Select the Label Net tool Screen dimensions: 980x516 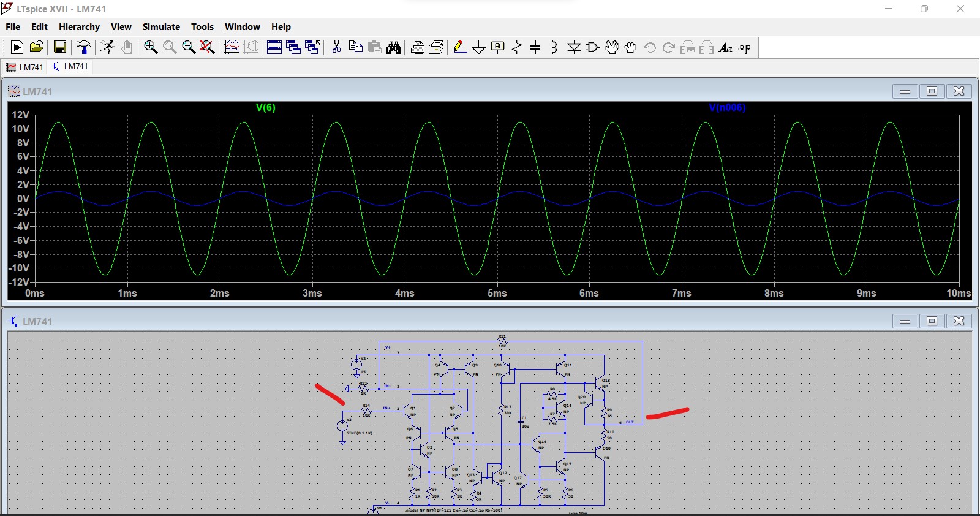tap(498, 47)
